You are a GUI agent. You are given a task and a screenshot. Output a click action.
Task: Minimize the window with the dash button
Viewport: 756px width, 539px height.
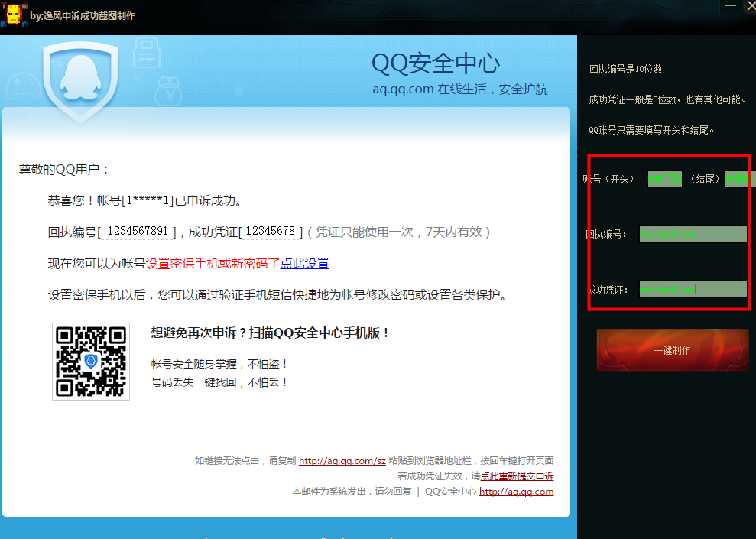coord(731,6)
